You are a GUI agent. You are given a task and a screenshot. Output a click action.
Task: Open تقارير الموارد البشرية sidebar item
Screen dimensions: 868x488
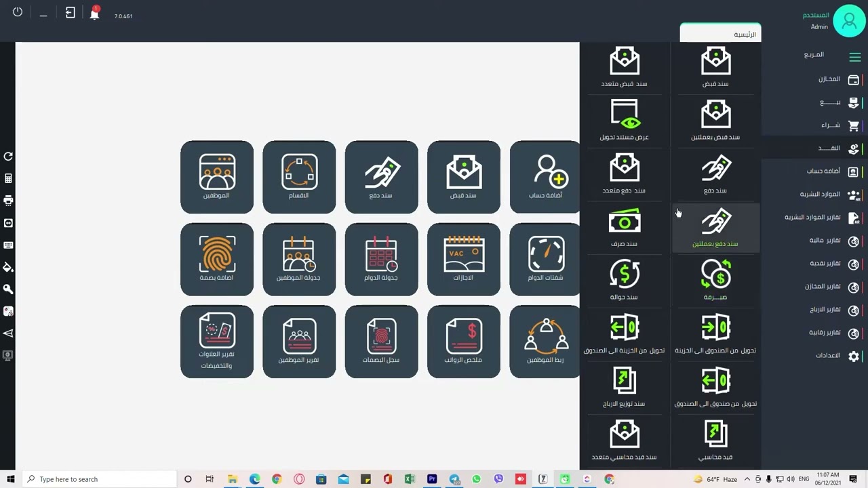coord(815,218)
